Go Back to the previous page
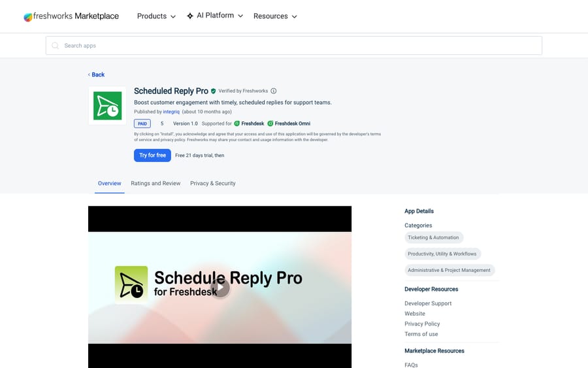This screenshot has width=588, height=368. (97, 75)
